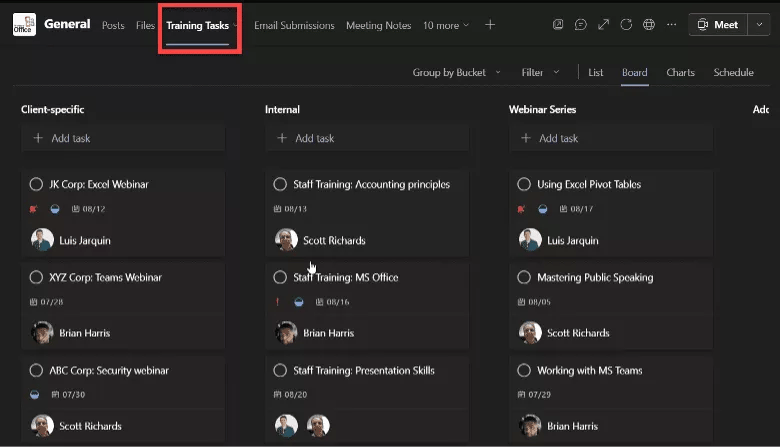The height and width of the screenshot is (448, 780).
Task: Open Meet button dropdown arrow
Action: [759, 24]
